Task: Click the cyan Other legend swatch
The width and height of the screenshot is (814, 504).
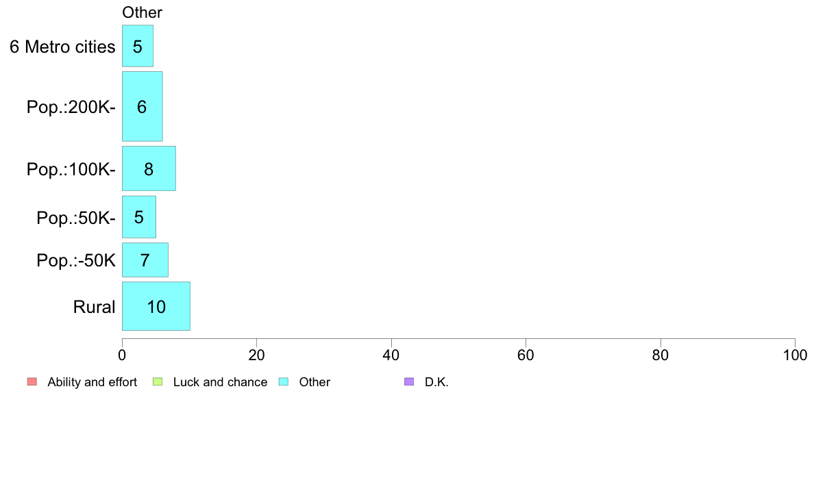Action: (x=284, y=382)
